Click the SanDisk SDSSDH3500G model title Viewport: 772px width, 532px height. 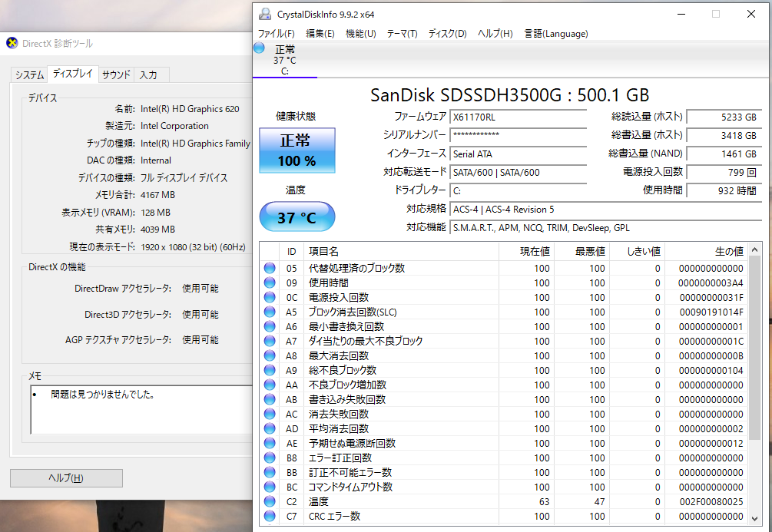pos(509,95)
